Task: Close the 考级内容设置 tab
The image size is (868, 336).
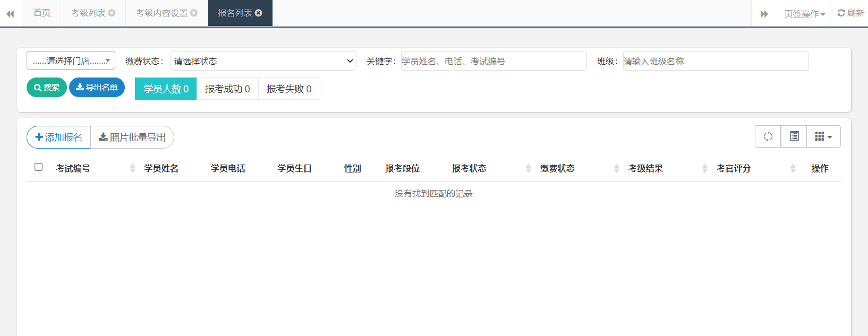Action: [194, 13]
